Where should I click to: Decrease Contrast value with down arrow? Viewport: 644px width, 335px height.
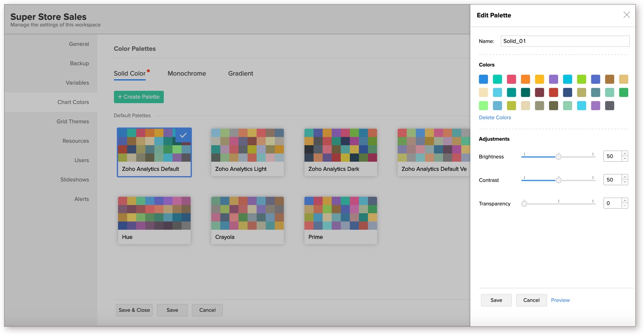625,182
